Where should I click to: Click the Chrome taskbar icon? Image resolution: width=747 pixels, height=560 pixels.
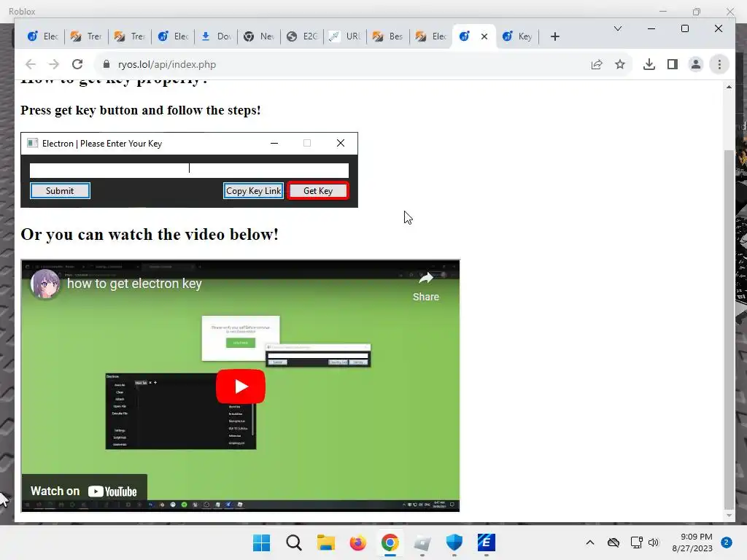click(390, 542)
